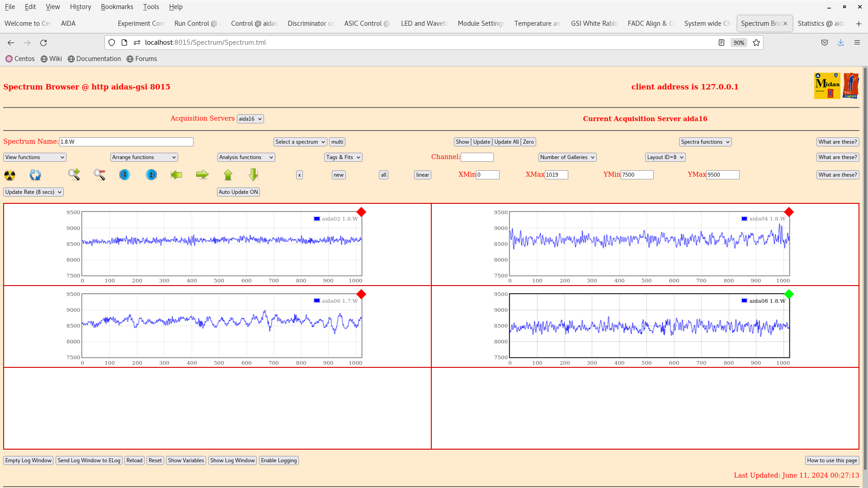
Task: Click the Bookmarks menu item
Action: (x=118, y=7)
